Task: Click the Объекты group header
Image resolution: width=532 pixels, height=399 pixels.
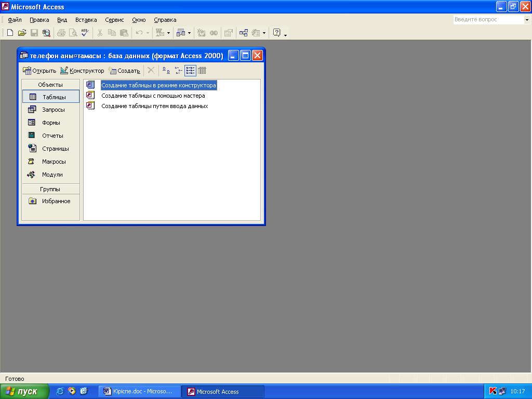Action: click(50, 85)
